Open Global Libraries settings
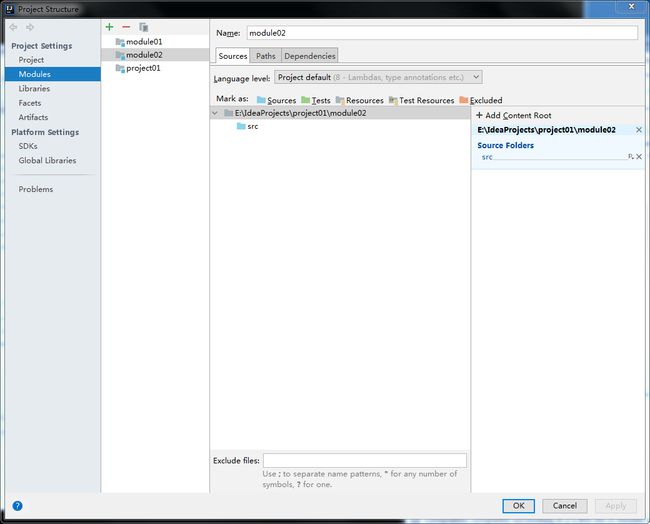 click(x=47, y=160)
